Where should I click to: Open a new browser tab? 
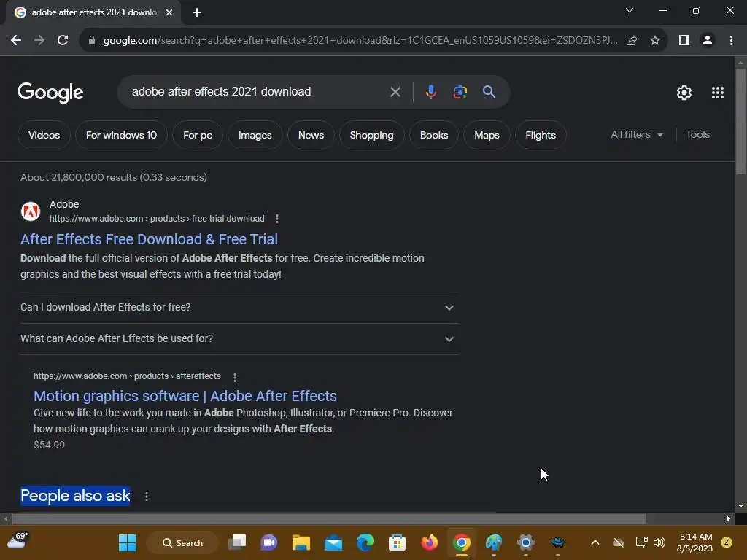point(197,12)
